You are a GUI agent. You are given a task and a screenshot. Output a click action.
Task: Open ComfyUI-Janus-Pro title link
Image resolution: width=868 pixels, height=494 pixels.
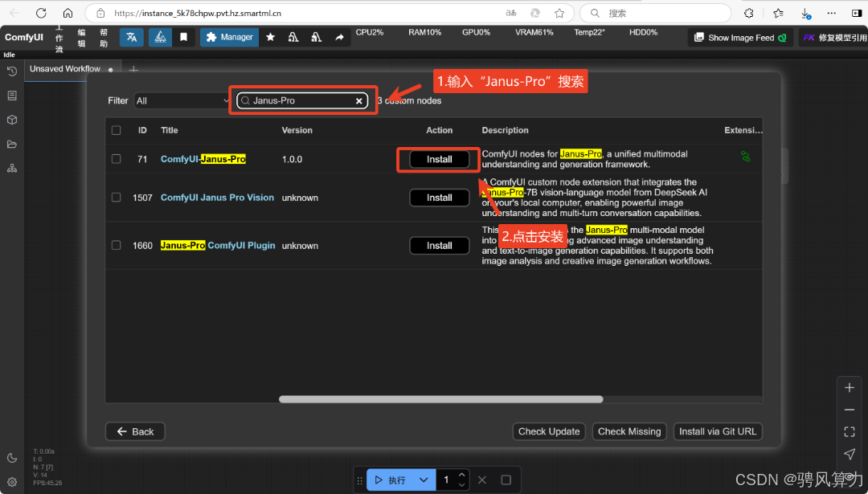pyautogui.click(x=203, y=159)
